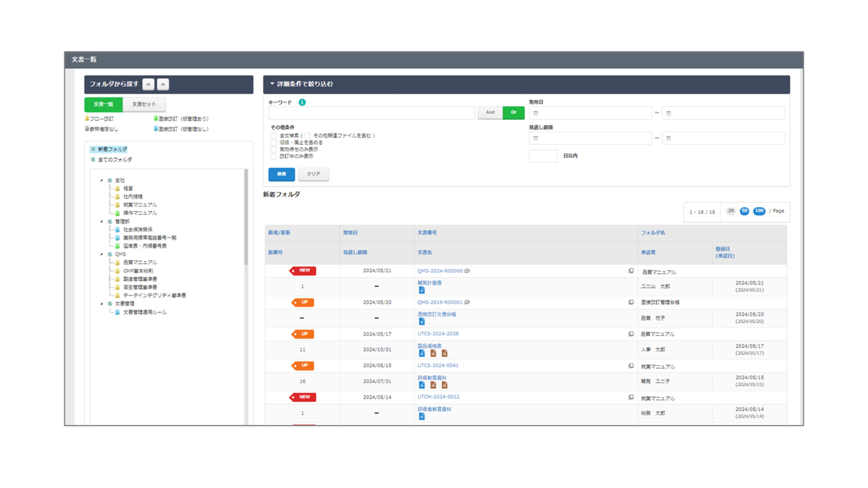The height and width of the screenshot is (488, 868).
Task: Collapse the 全社 folder tree node
Action: pos(101,180)
